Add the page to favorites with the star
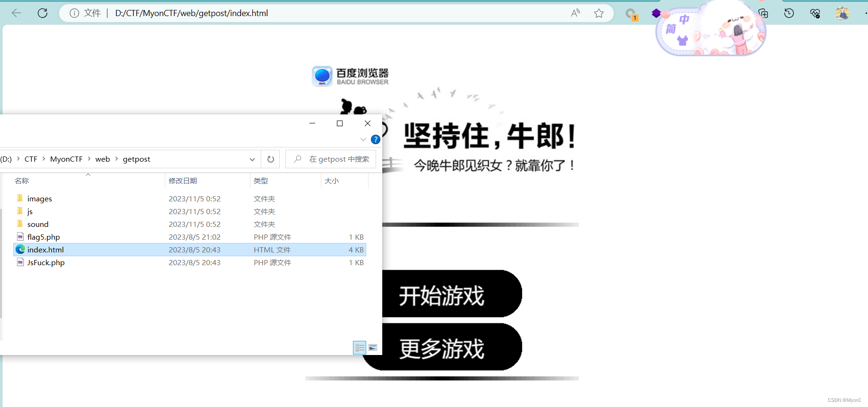 (599, 13)
